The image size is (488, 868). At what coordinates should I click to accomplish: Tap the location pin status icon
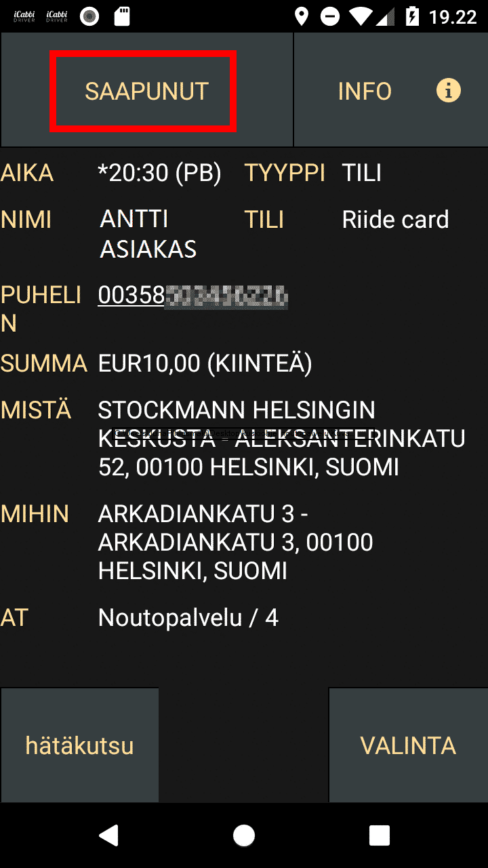tap(302, 16)
